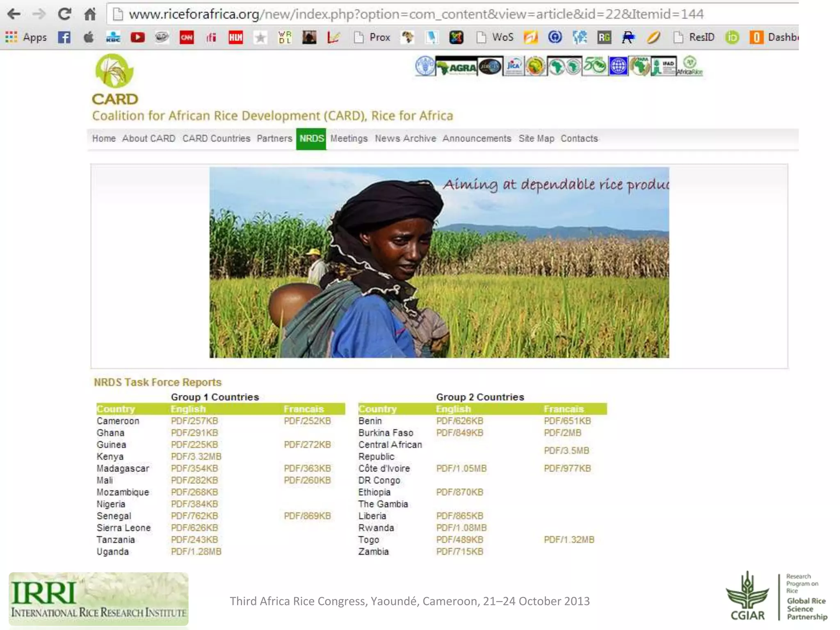Open Tanzania PDF/243KB report
Screen dimensions: 840x630
(x=194, y=540)
